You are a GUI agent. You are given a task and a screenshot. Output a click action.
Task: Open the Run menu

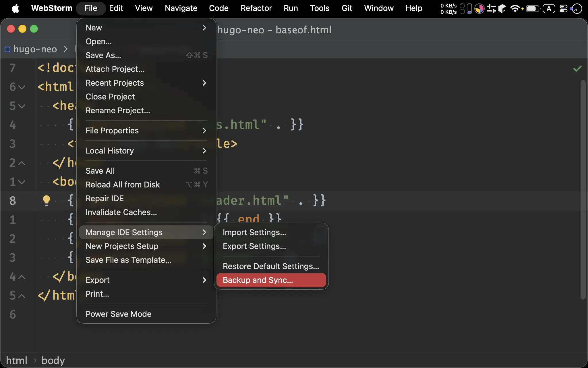(x=291, y=8)
